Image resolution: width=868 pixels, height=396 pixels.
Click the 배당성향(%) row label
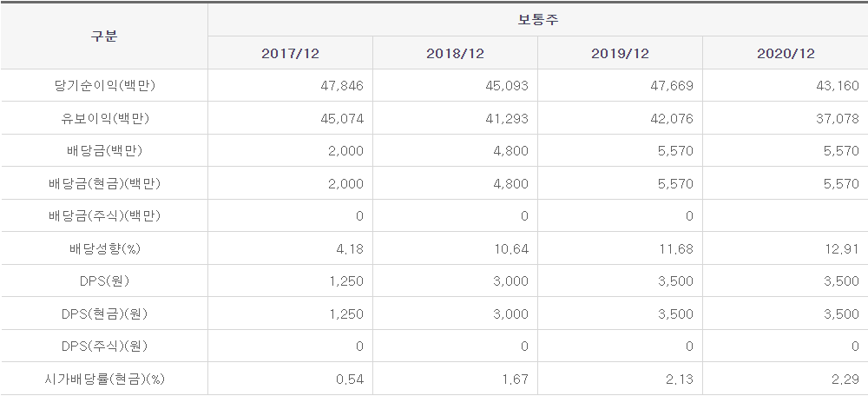click(104, 248)
